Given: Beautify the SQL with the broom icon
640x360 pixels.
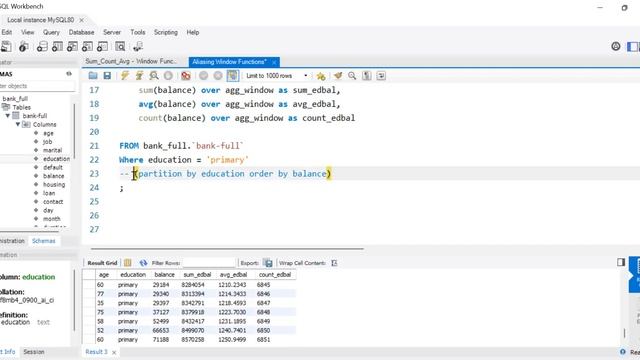Looking at the screenshot, I should (338, 76).
